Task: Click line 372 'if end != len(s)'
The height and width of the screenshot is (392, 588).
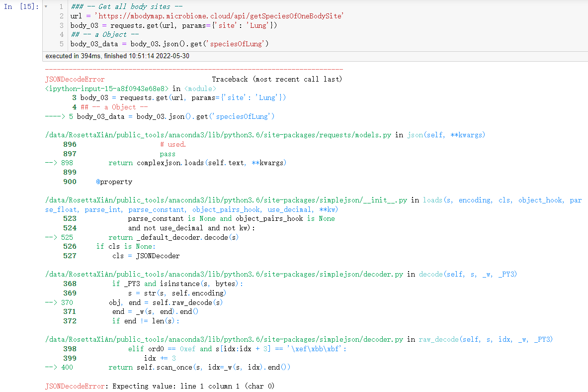Action: (x=121, y=321)
